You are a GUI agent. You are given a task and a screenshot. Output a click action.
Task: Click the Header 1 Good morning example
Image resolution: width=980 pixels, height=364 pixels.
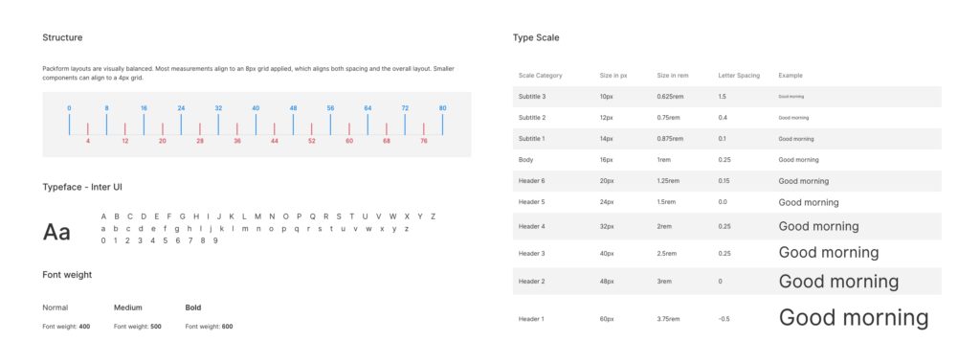click(x=853, y=318)
